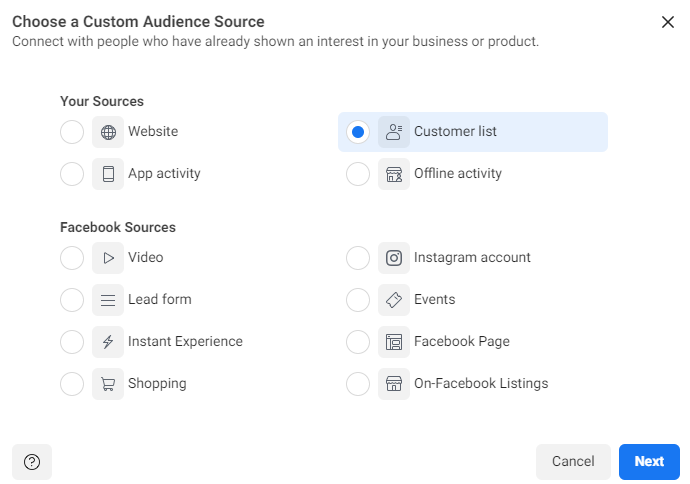Click the Instant Experience lightning icon

click(108, 342)
